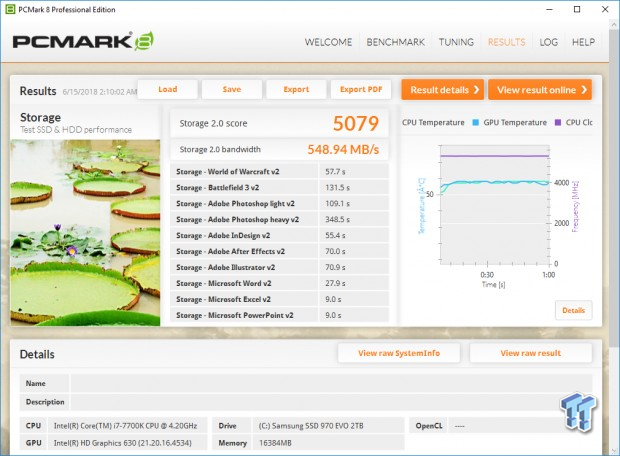Click View raw SystemInfo

pyautogui.click(x=398, y=353)
